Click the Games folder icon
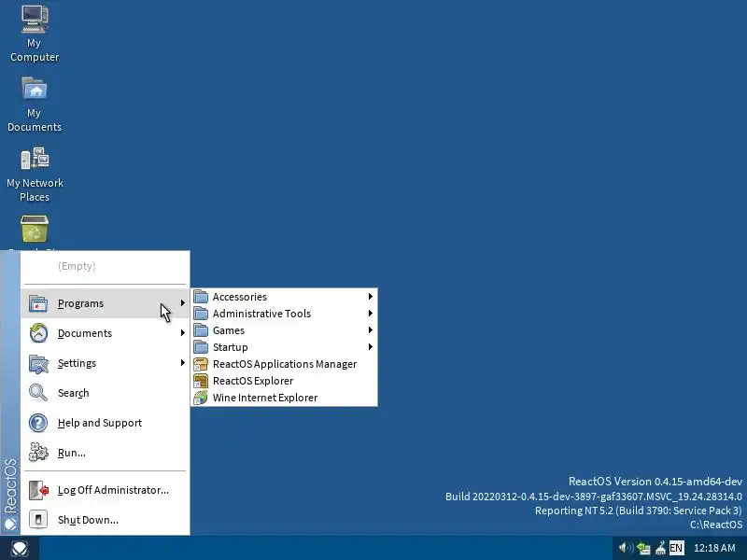The image size is (747, 560). [x=201, y=330]
